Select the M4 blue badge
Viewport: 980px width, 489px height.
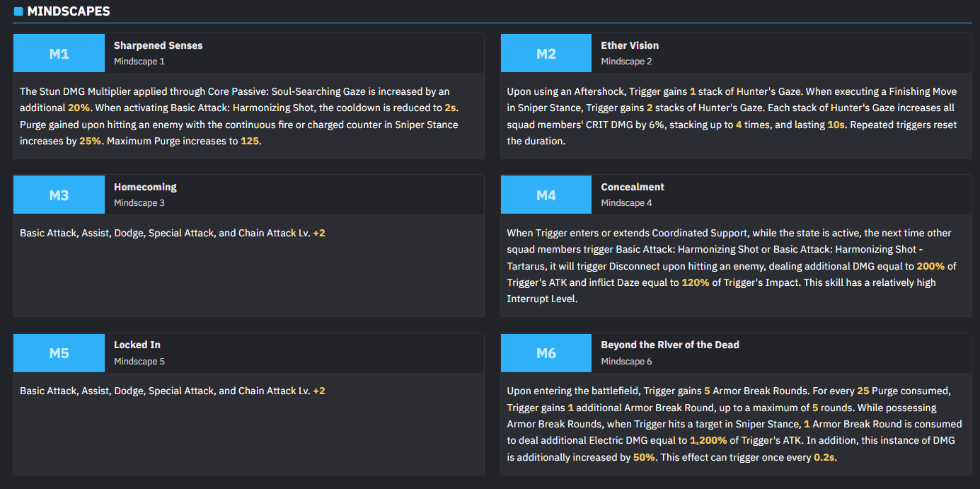click(546, 195)
